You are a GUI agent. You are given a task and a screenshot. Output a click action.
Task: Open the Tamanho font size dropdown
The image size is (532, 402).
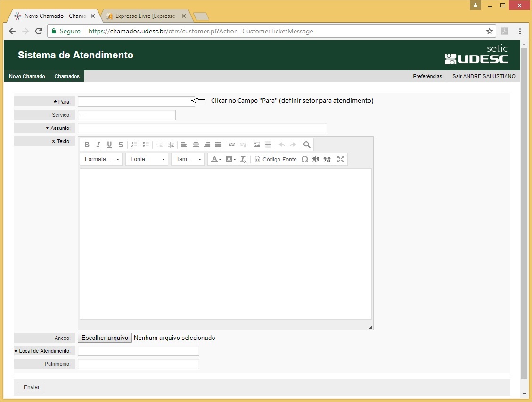click(x=188, y=160)
